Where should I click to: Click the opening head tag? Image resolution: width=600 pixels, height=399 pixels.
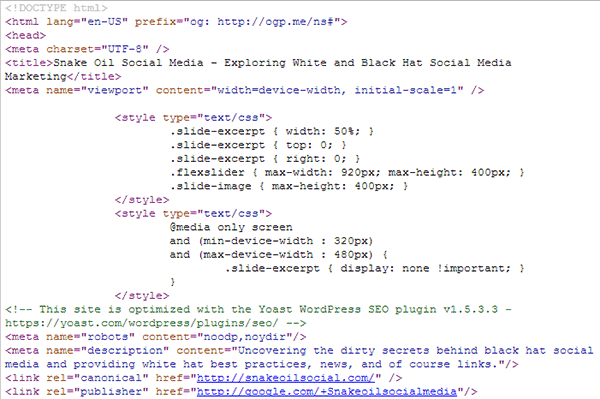25,35
